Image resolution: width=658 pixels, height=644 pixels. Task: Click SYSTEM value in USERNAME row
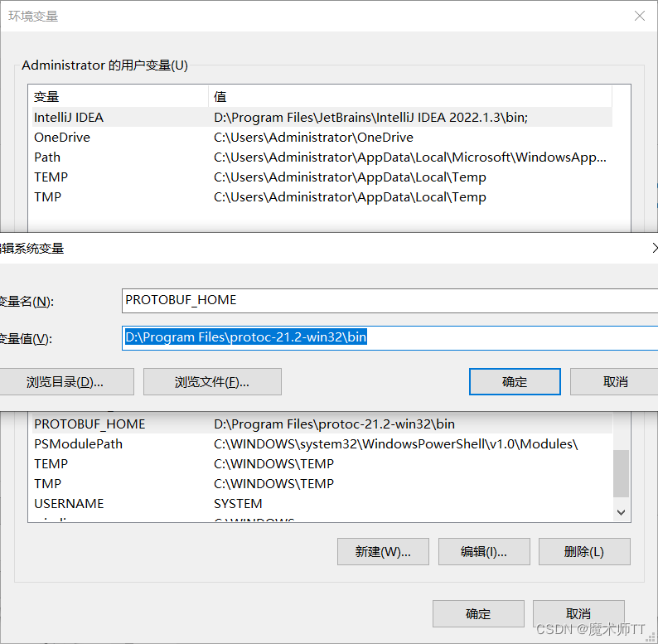click(238, 503)
